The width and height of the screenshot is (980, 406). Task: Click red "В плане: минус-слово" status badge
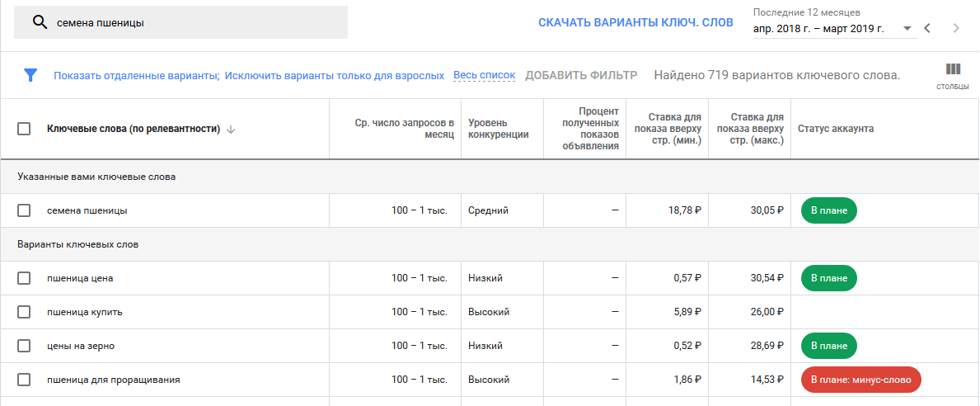860,380
